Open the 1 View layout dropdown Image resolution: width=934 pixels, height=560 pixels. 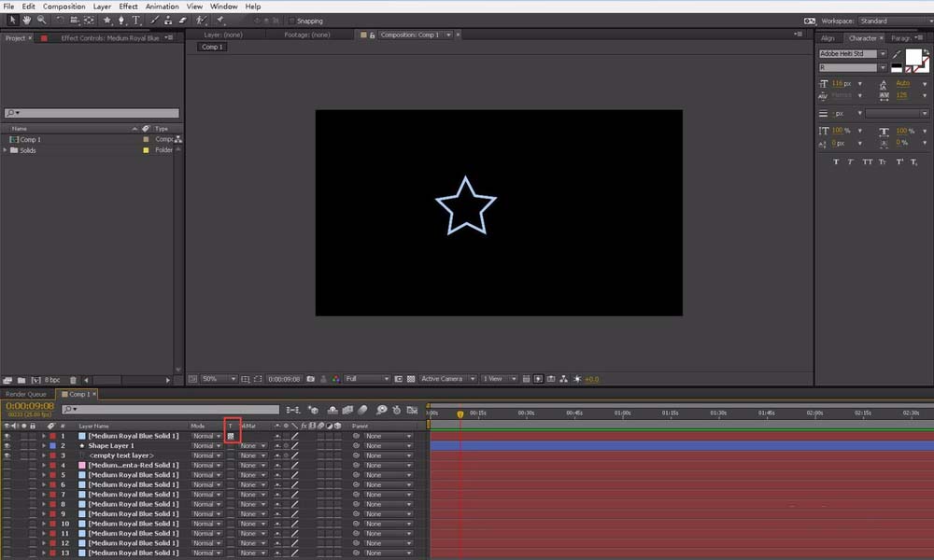[499, 379]
